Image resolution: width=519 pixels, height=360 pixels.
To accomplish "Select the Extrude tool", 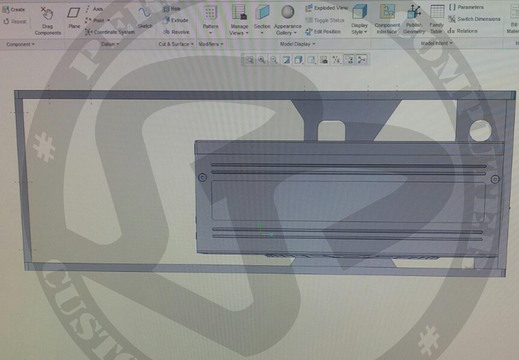I will [175, 20].
